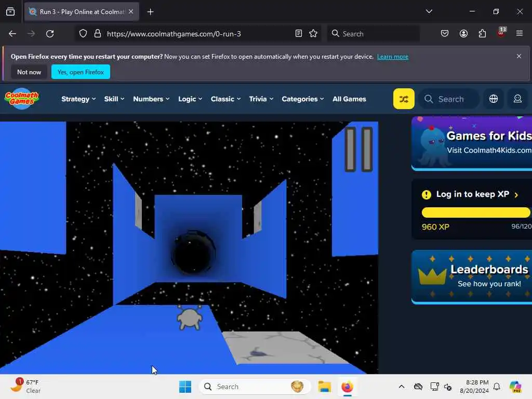Image resolution: width=532 pixels, height=399 pixels.
Task: Click the yellow XP progress bar
Action: [x=476, y=212]
